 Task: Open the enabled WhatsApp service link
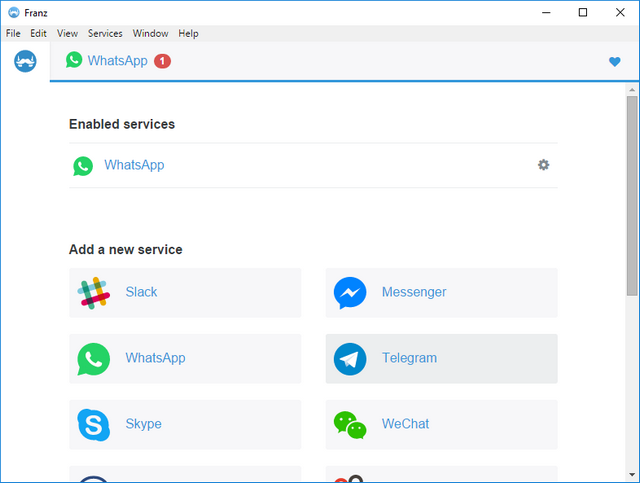point(134,165)
